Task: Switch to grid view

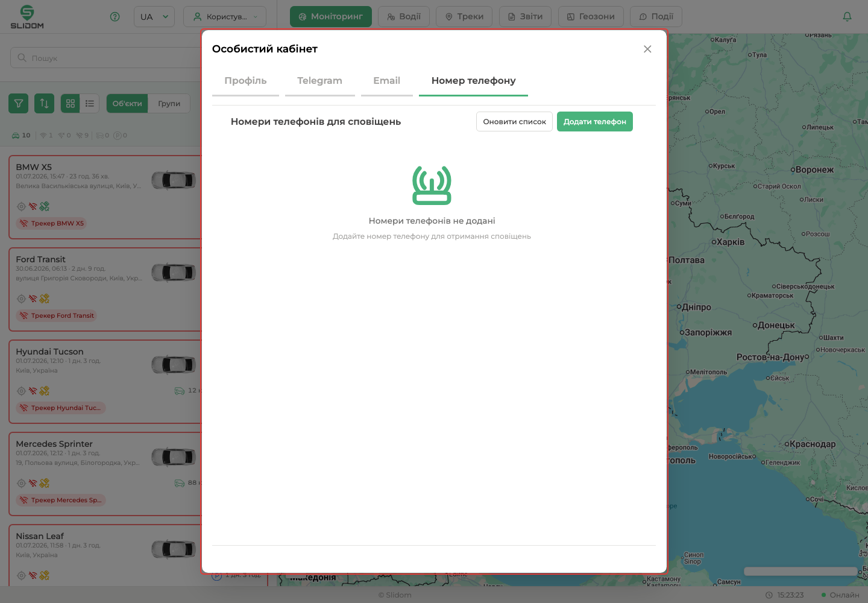Action: point(71,104)
